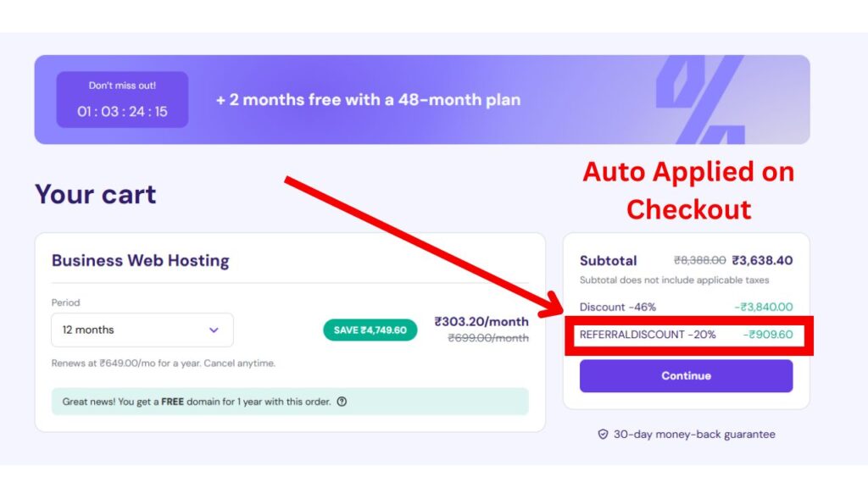Screen dimensions: 868x488
Task: Open the Period dropdown showing 12 months
Action: point(142,330)
